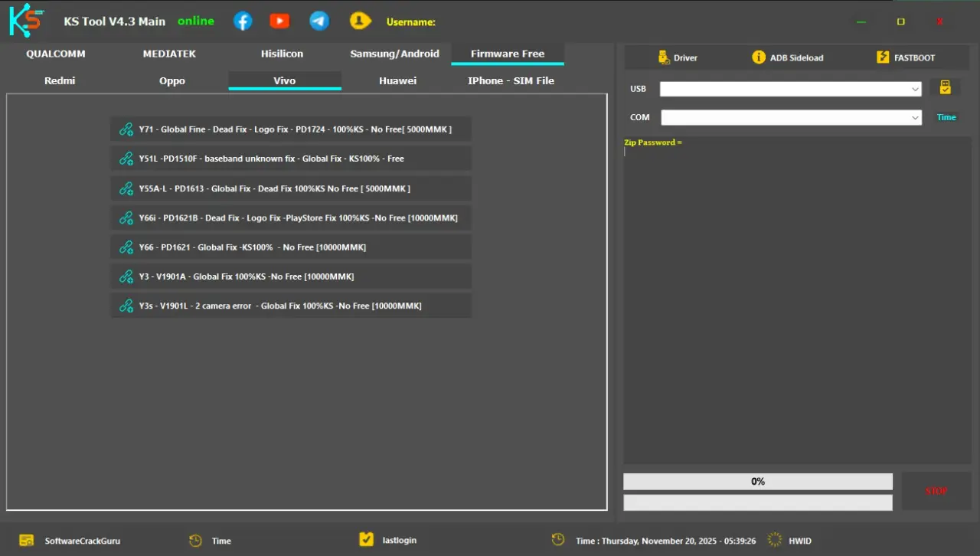Open Y3 V1901A Global Fix firmware

(291, 276)
